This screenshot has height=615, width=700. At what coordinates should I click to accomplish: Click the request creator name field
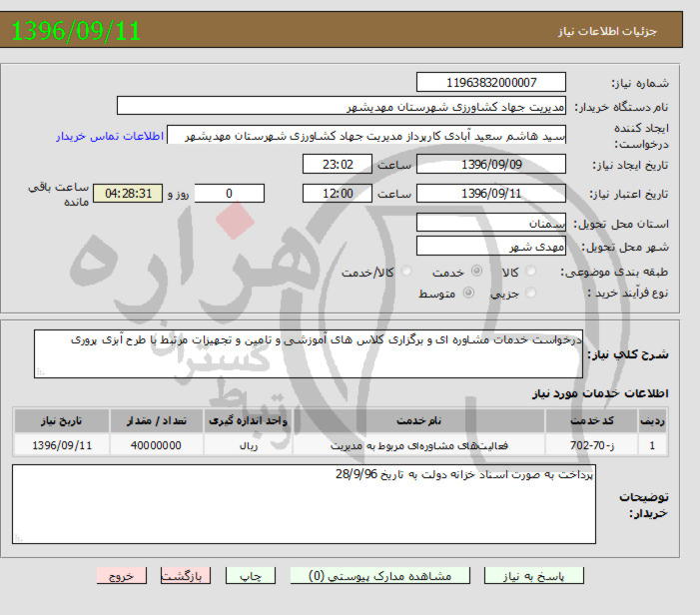point(366,135)
